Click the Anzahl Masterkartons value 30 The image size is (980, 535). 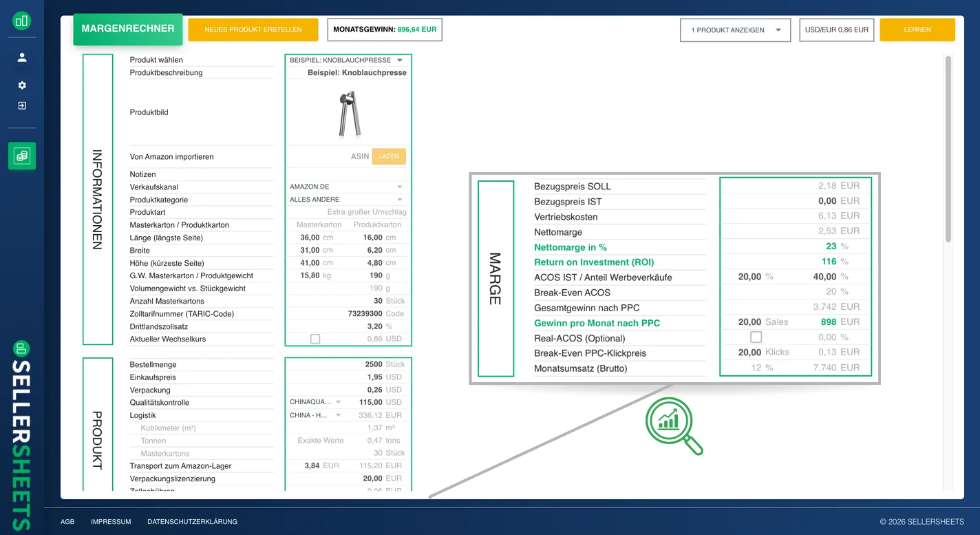(379, 301)
